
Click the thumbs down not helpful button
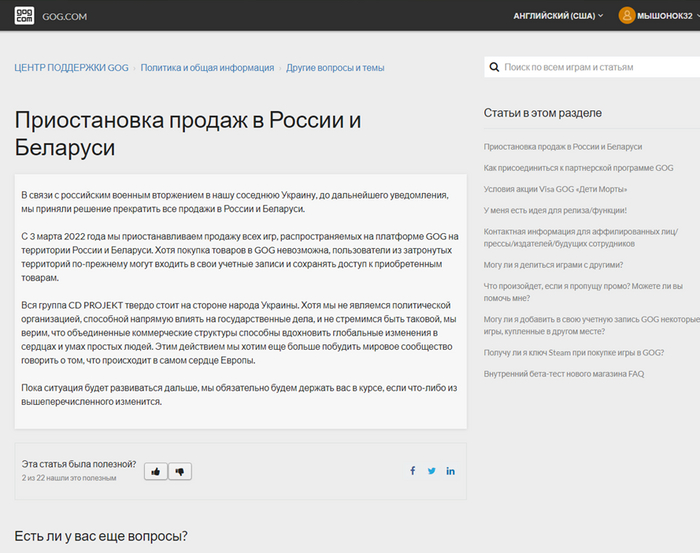click(180, 471)
